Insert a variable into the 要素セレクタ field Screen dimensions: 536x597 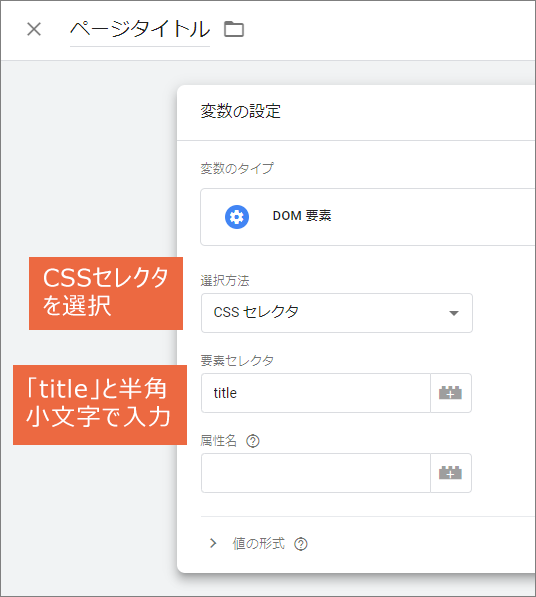click(451, 393)
